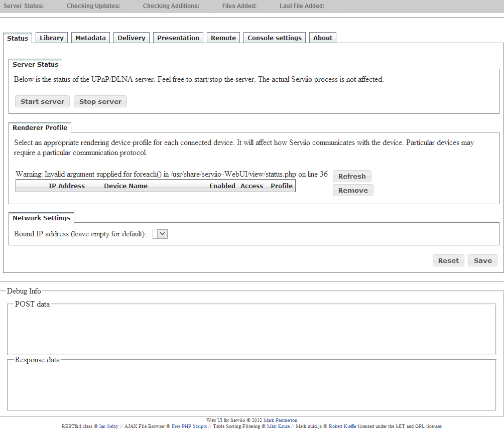The image size is (504, 433).
Task: Open the Mark Pemberton link
Action: point(280,420)
